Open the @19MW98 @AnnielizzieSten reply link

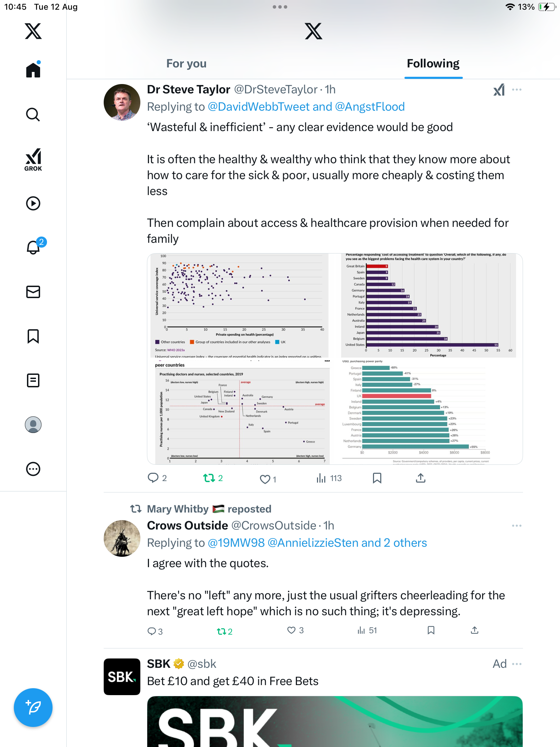(x=317, y=543)
